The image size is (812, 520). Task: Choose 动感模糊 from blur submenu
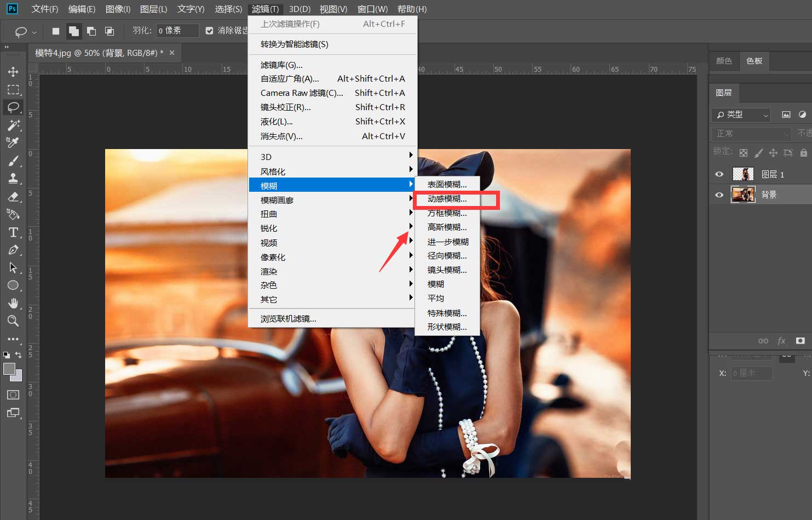coord(447,199)
